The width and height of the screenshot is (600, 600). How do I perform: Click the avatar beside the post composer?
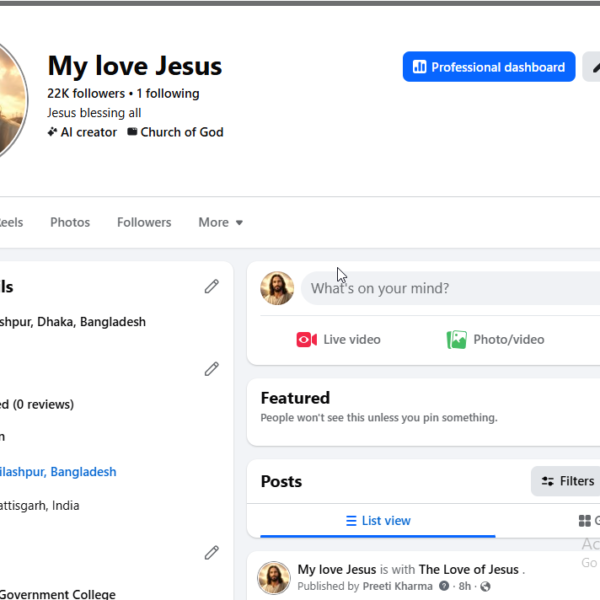[277, 288]
